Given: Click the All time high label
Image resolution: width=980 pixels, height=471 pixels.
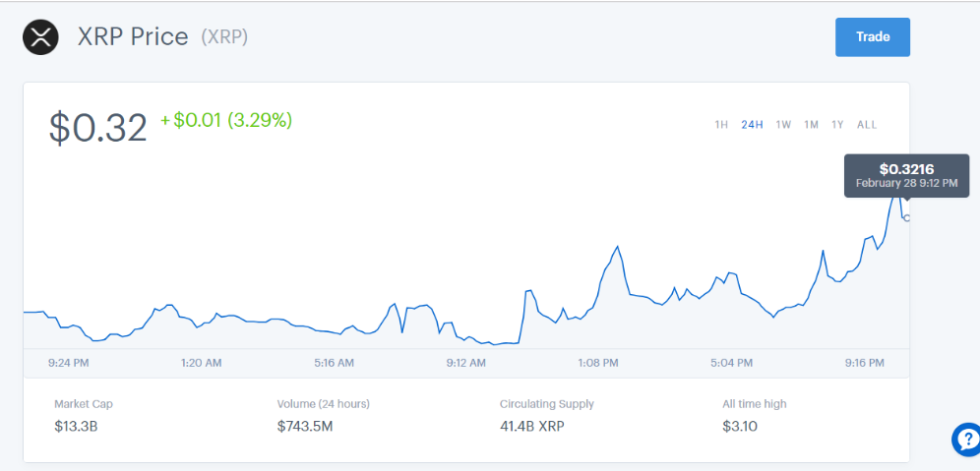Looking at the screenshot, I should click(755, 404).
